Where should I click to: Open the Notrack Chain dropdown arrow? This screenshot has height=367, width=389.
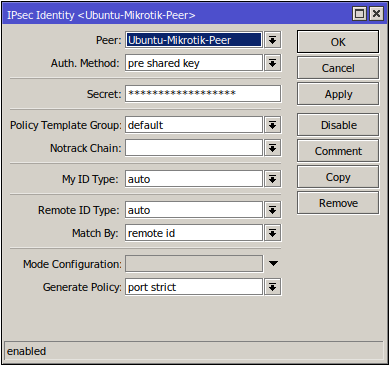coord(273,148)
